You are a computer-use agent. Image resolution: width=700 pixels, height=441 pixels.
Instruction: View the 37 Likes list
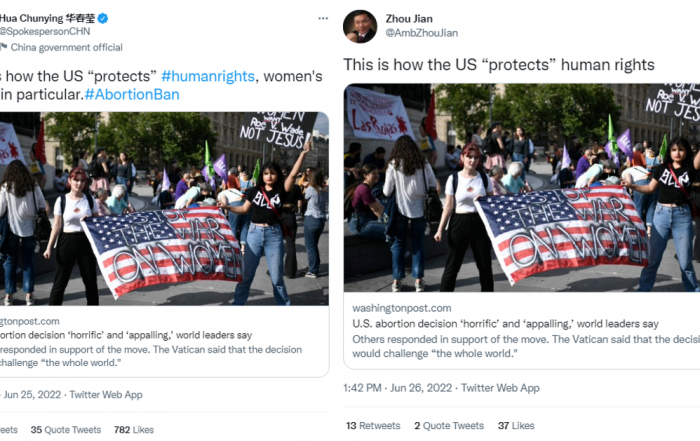516,426
